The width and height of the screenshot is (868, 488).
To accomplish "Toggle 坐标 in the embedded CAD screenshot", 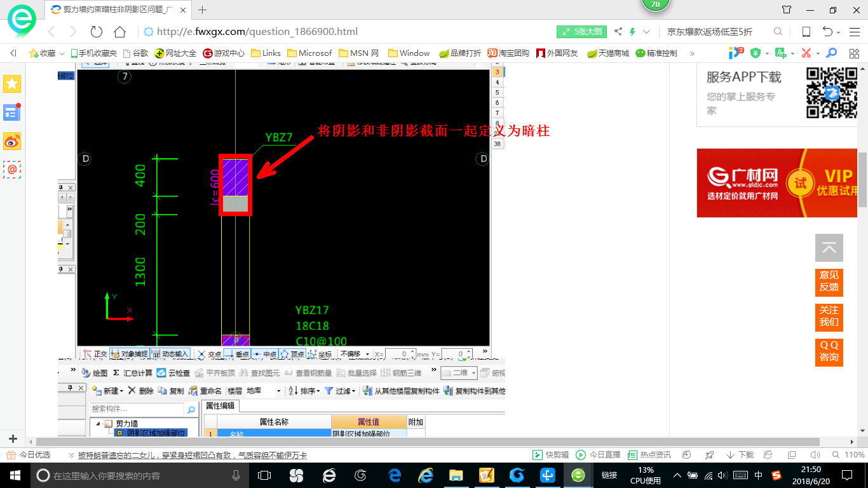I will pos(320,354).
